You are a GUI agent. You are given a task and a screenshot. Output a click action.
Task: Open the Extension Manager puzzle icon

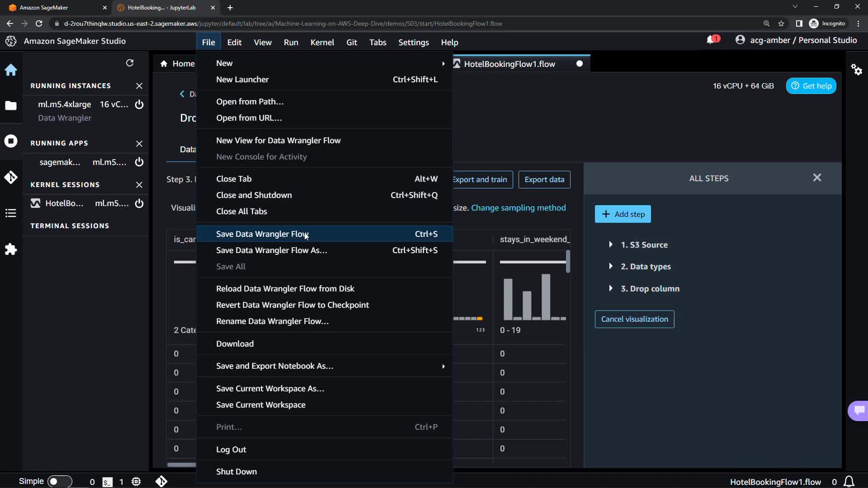(11, 249)
